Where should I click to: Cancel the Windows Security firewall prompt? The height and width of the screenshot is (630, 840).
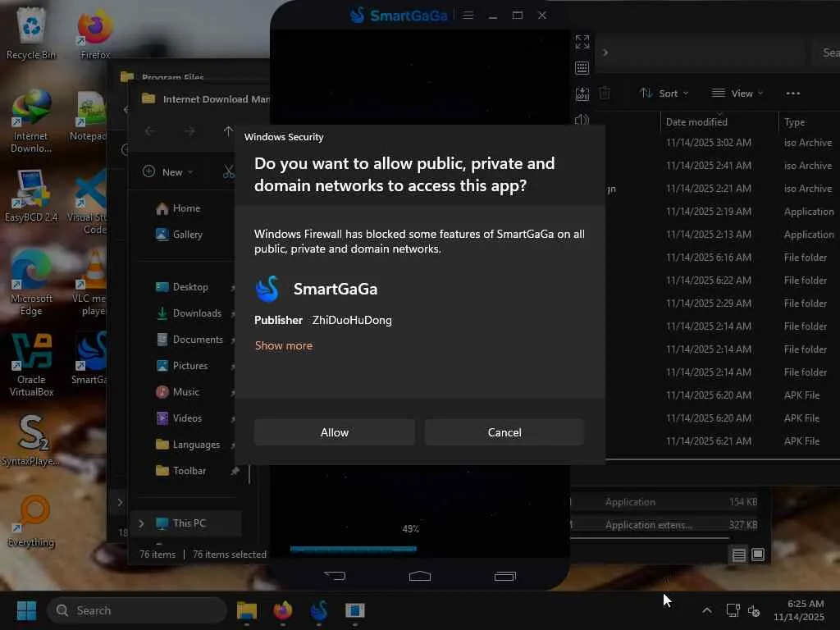[504, 432]
